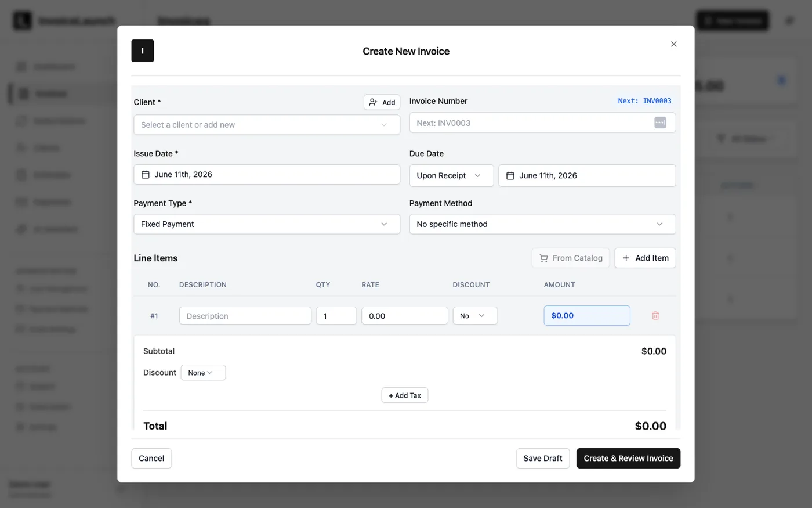
Task: Click the invoice number options icon
Action: pos(660,123)
